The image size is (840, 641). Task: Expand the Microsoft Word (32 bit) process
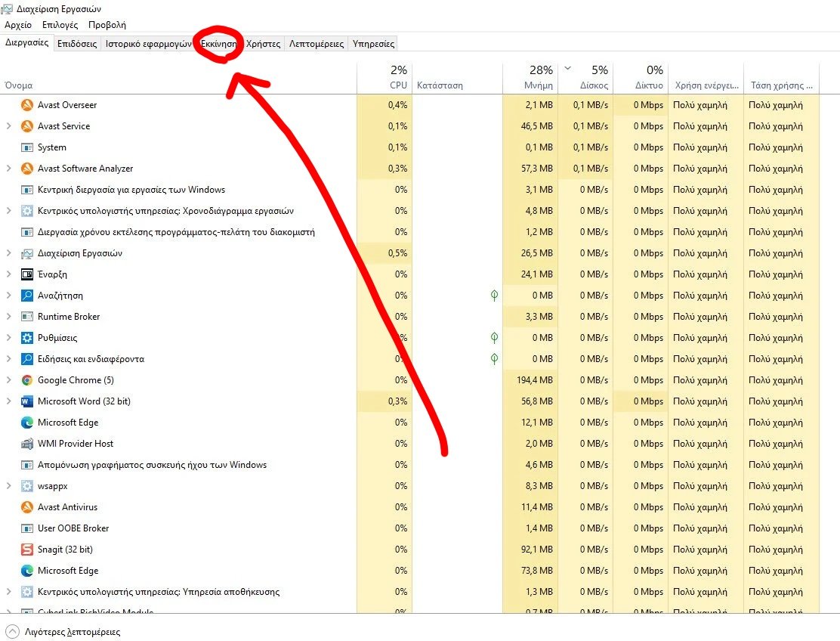click(x=8, y=401)
